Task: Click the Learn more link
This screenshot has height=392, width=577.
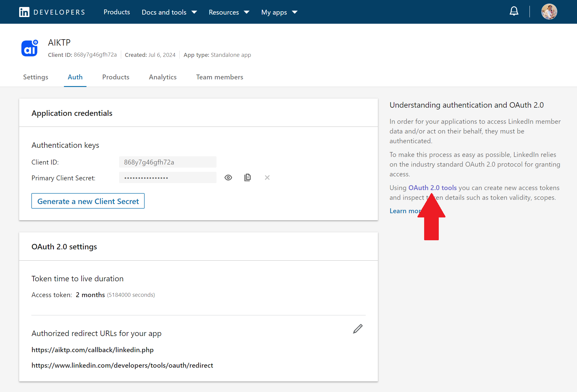Action: pyautogui.click(x=403, y=211)
